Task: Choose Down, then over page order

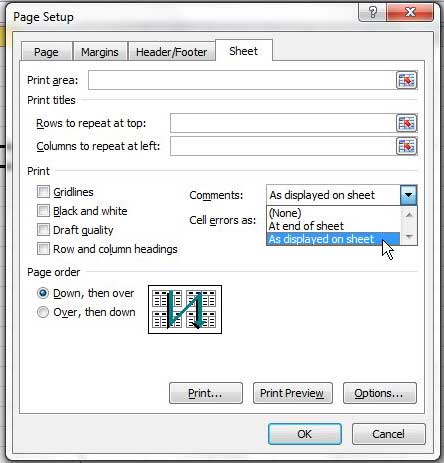Action: [43, 293]
